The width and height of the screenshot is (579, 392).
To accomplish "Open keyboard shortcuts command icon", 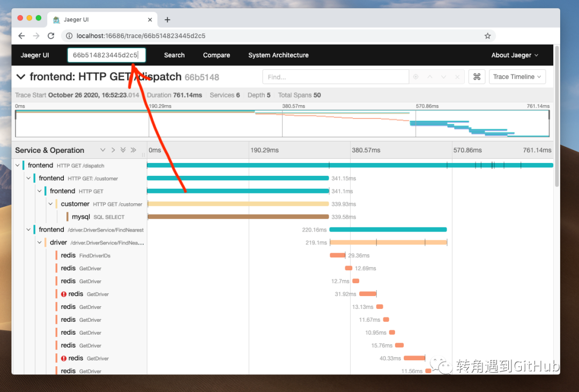I will [477, 77].
